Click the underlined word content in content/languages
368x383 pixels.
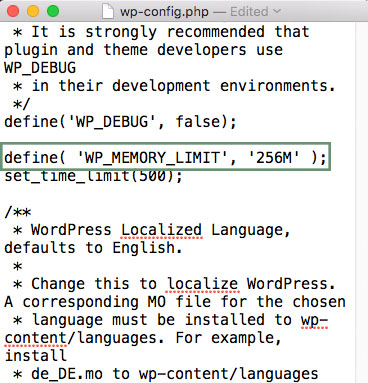click(x=35, y=338)
